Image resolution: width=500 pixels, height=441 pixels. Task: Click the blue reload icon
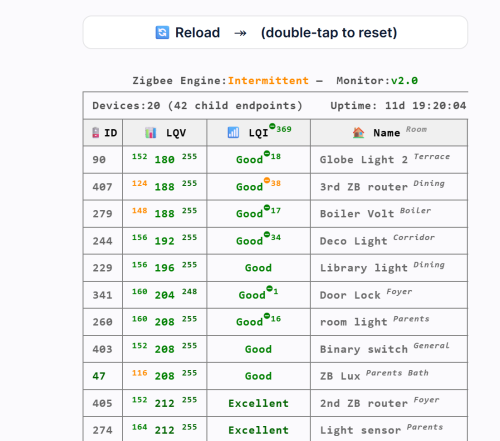162,33
